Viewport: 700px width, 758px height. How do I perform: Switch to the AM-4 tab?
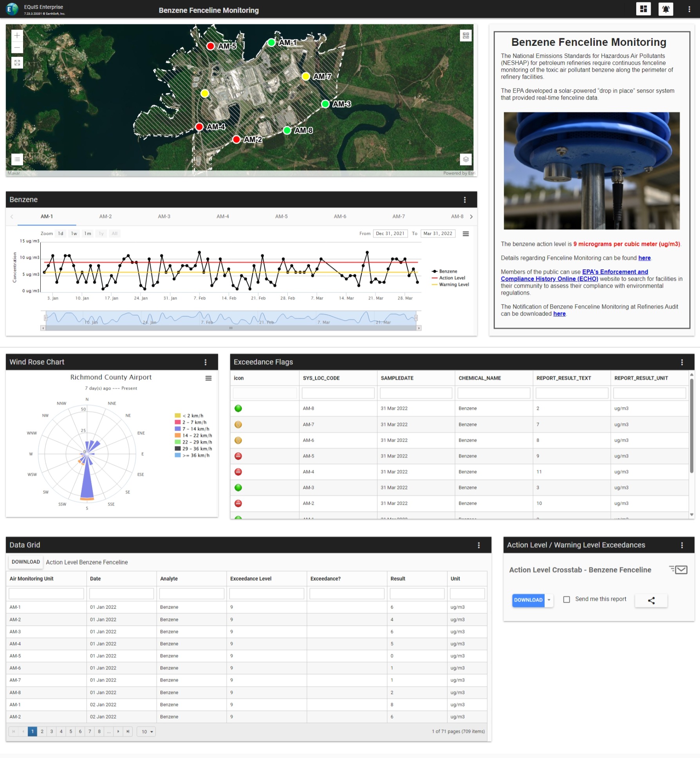tap(223, 217)
